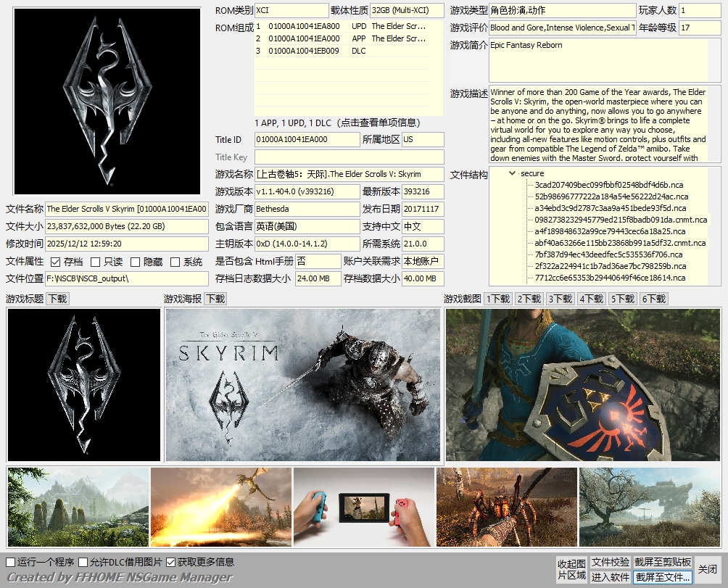Click the 文件校验 file verify button
The image size is (728, 588).
pos(610,562)
